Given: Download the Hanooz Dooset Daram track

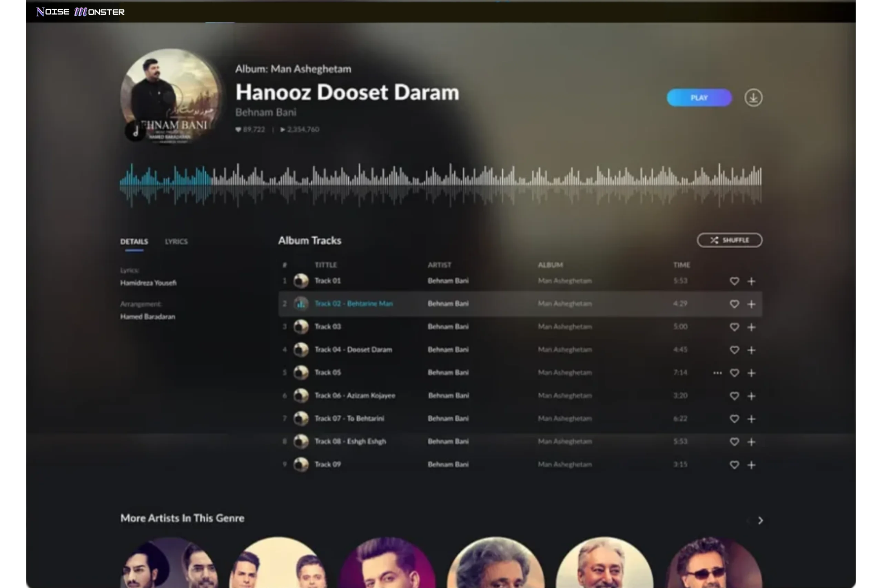Looking at the screenshot, I should click(753, 97).
